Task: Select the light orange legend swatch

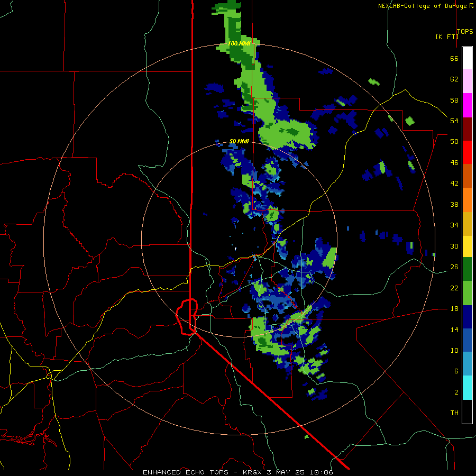Action: [467, 200]
